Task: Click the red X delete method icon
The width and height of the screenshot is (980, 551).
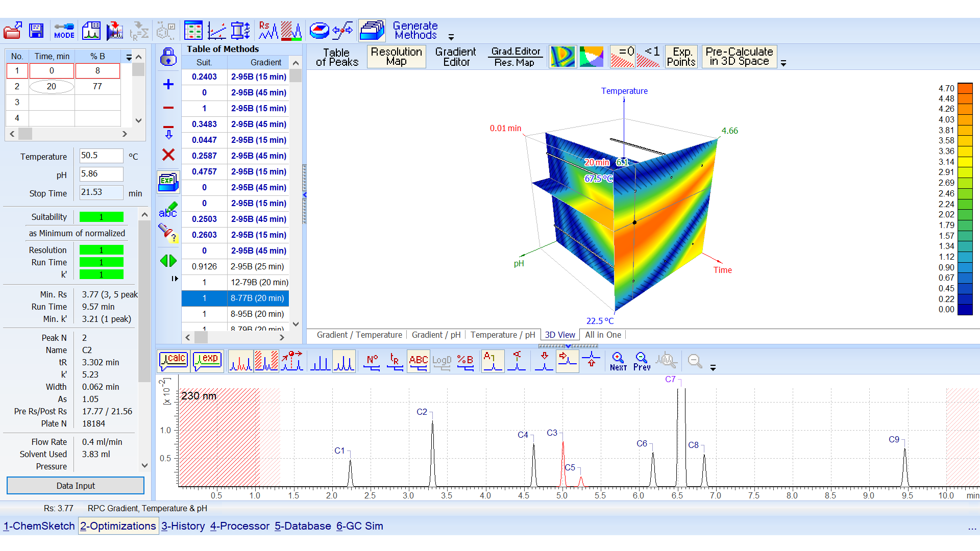Action: (x=168, y=155)
